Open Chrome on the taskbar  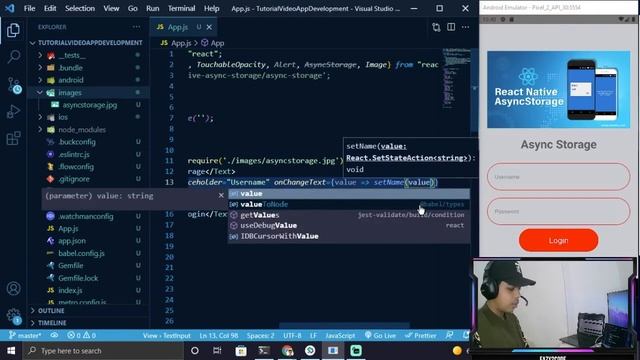(287, 351)
